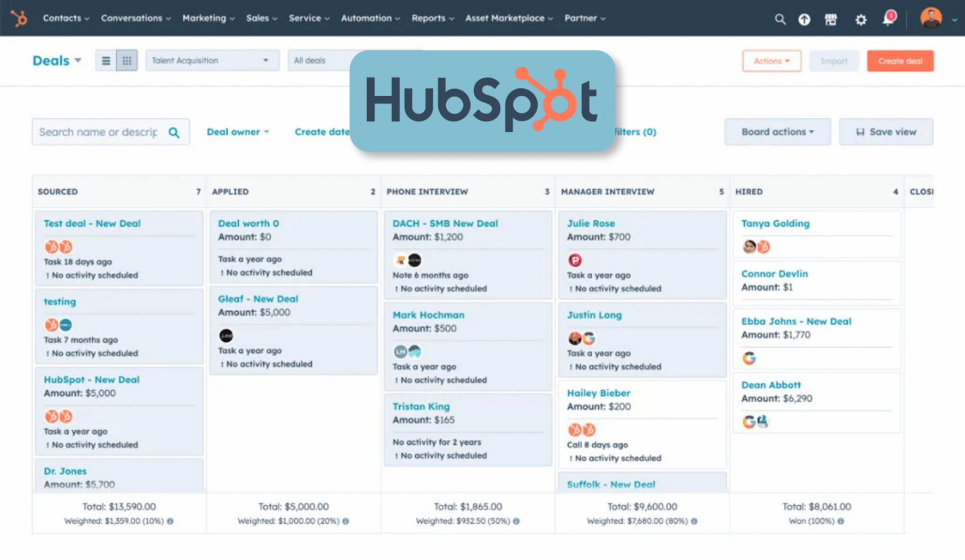Viewport: 965px width, 560px height.
Task: Open the Dr. Jones deal
Action: click(65, 471)
